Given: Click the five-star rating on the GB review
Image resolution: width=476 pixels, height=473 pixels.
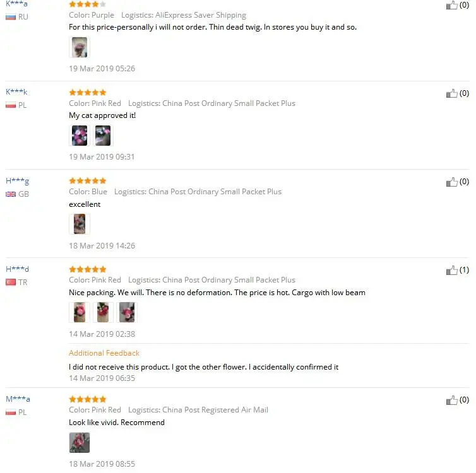Looking at the screenshot, I should (x=88, y=181).
